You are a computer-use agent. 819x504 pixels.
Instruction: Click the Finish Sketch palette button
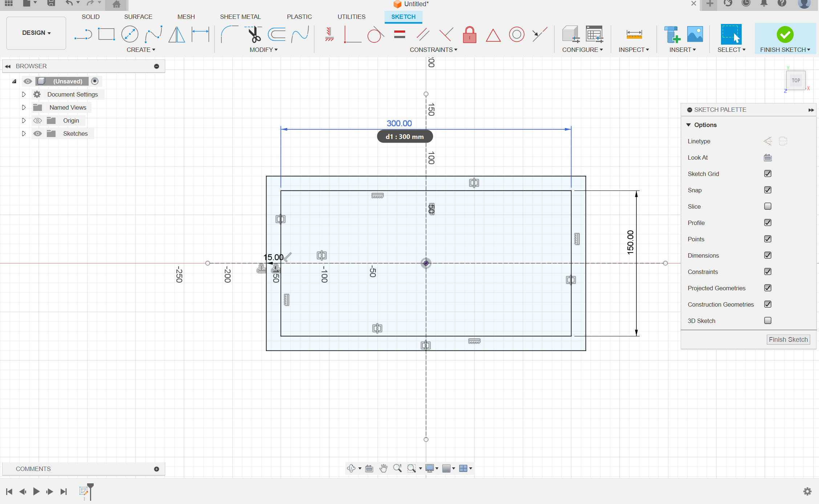click(788, 340)
